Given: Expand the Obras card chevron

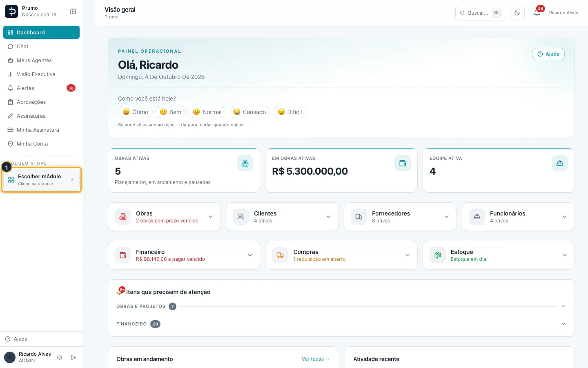Looking at the screenshot, I should [211, 217].
